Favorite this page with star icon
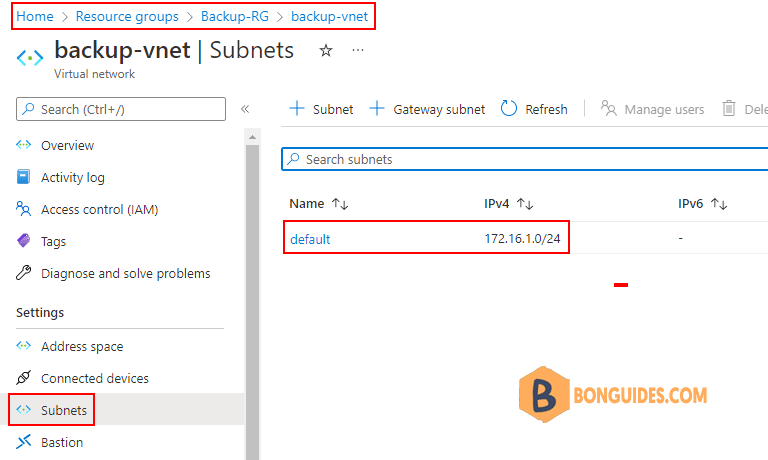This screenshot has height=460, width=768. (326, 50)
